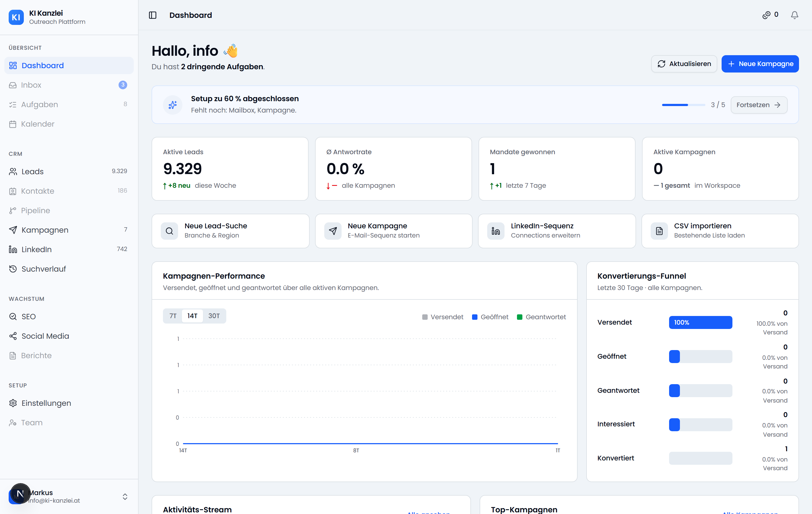Click the LinkedIn icon in sidebar
This screenshot has width=812, height=514.
(13, 249)
